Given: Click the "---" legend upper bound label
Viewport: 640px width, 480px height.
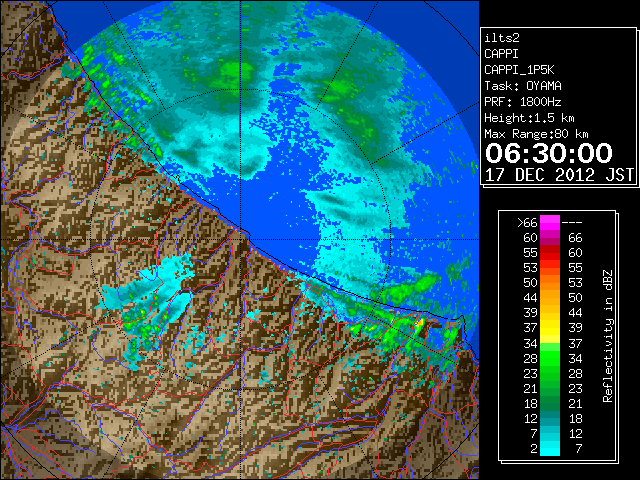Looking at the screenshot, I should (572, 223).
